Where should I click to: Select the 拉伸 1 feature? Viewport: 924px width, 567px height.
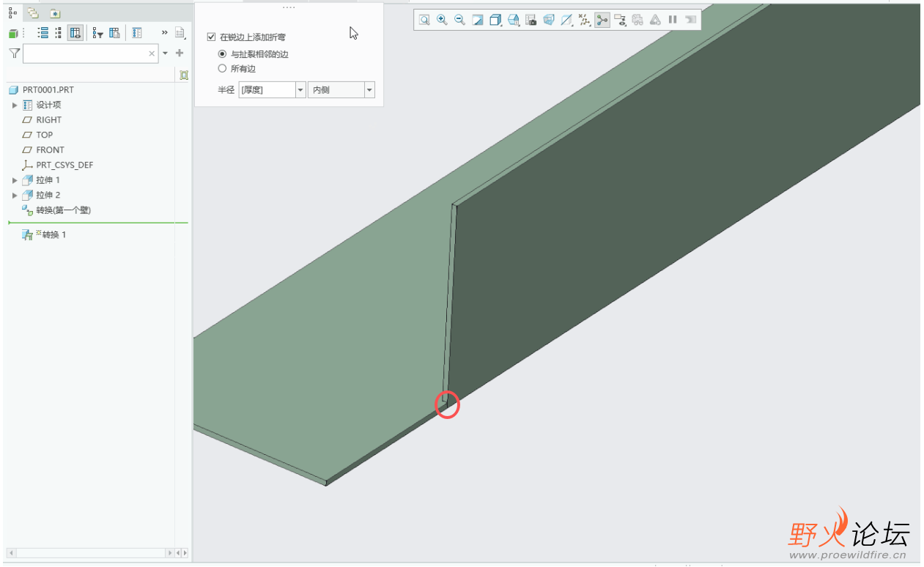(48, 180)
